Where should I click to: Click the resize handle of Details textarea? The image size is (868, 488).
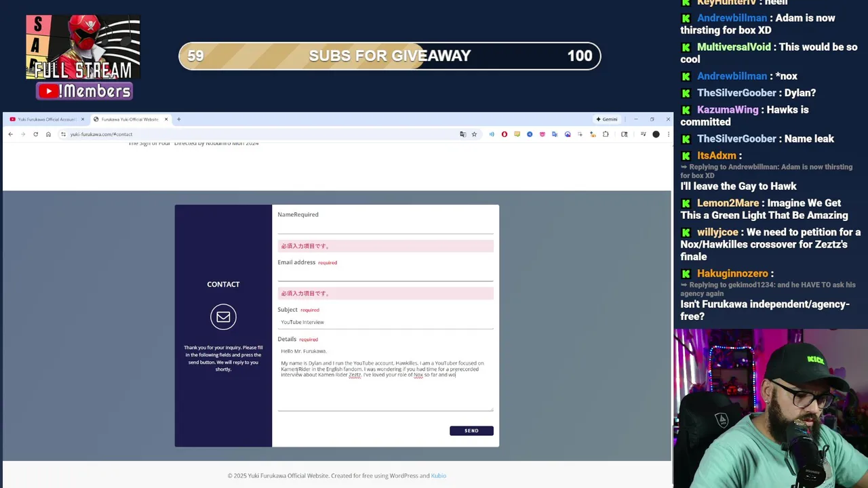pos(491,409)
